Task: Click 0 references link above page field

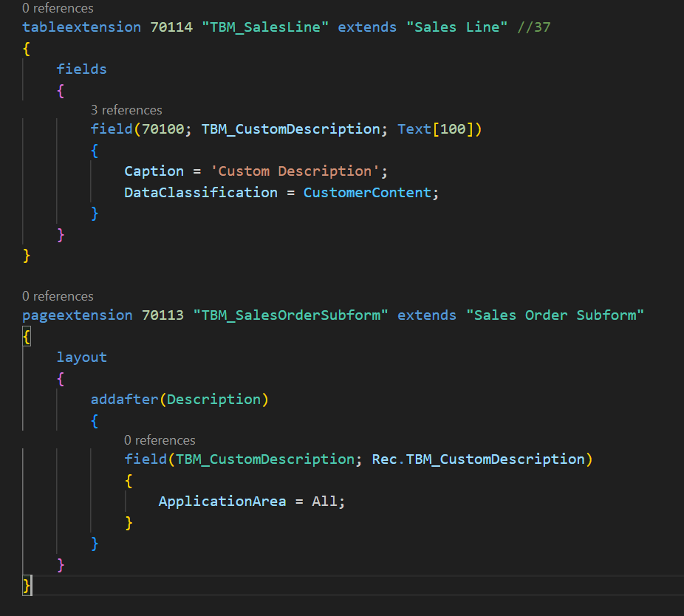Action: point(160,440)
